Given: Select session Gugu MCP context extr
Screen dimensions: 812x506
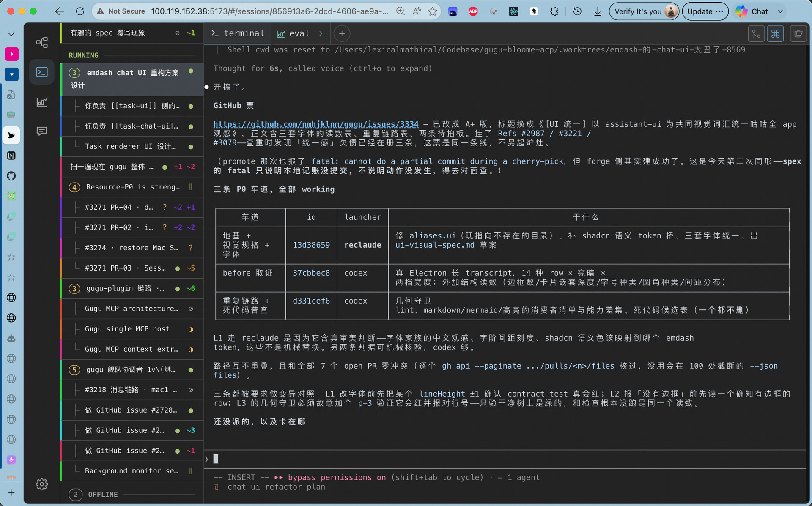Looking at the screenshot, I should pos(132,349).
